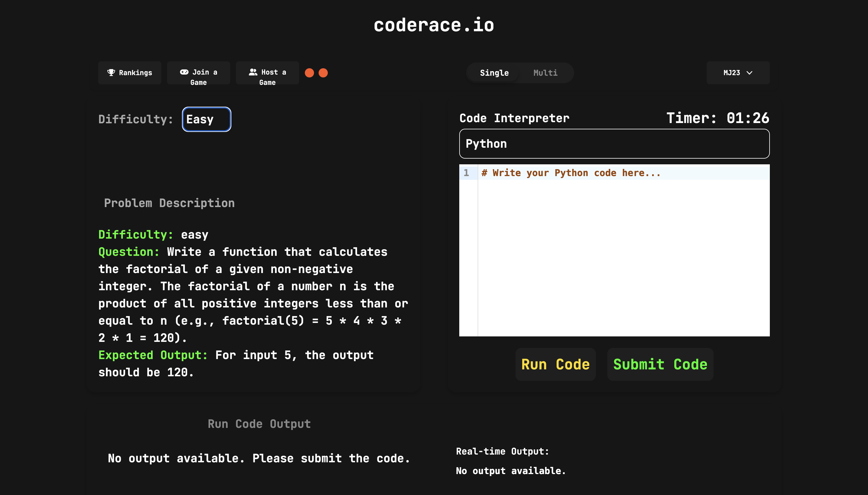Open Join a Game
The image size is (868, 495).
coord(198,77)
